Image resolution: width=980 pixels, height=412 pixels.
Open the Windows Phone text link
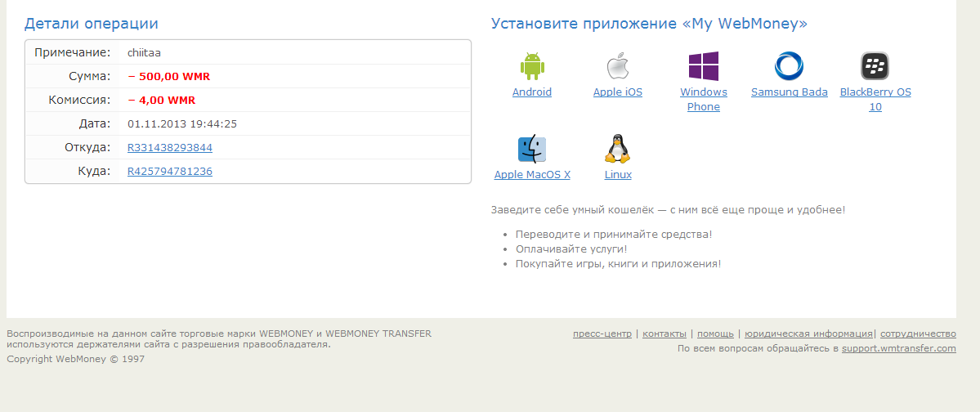pos(704,100)
